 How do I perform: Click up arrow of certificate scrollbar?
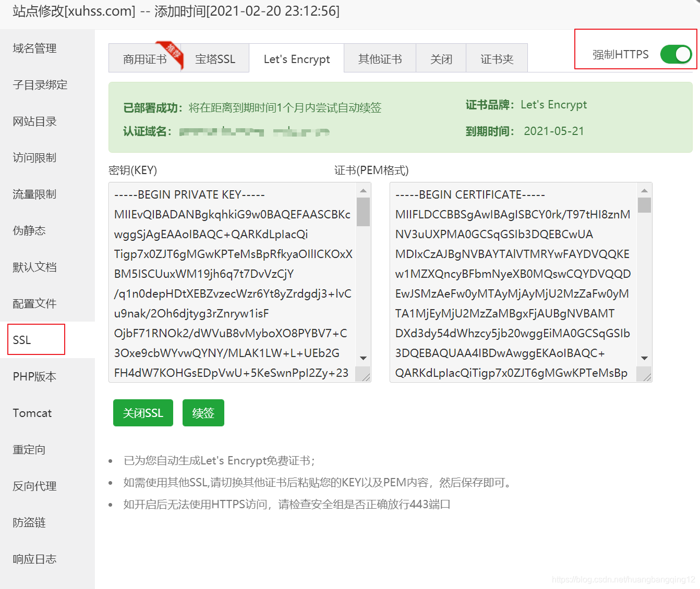pyautogui.click(x=645, y=190)
